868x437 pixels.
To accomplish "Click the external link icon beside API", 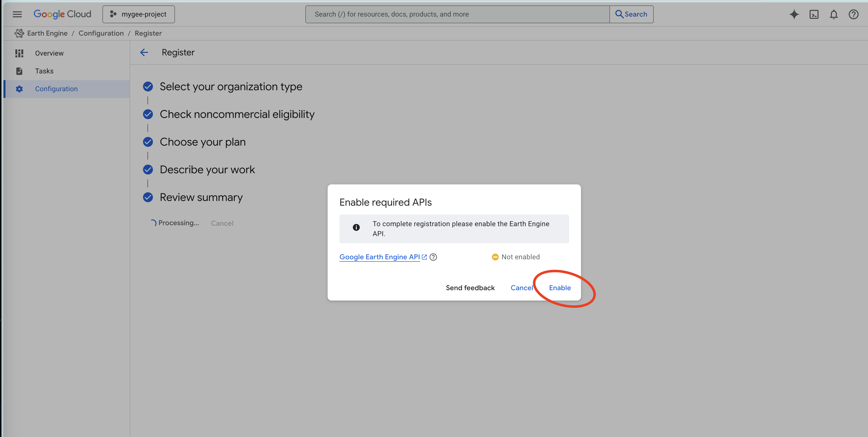I will (424, 257).
